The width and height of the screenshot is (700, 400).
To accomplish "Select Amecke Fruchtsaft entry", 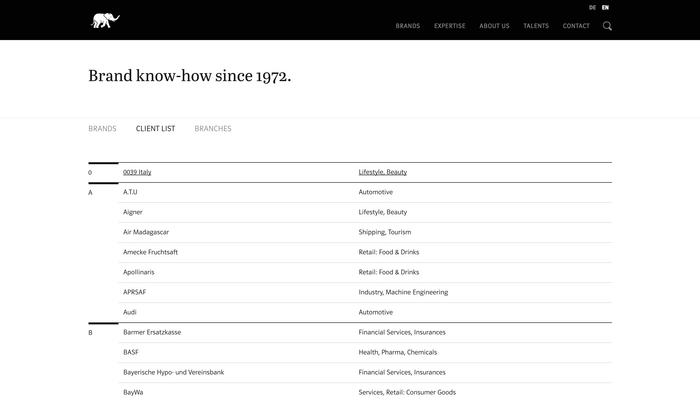I will [x=150, y=252].
